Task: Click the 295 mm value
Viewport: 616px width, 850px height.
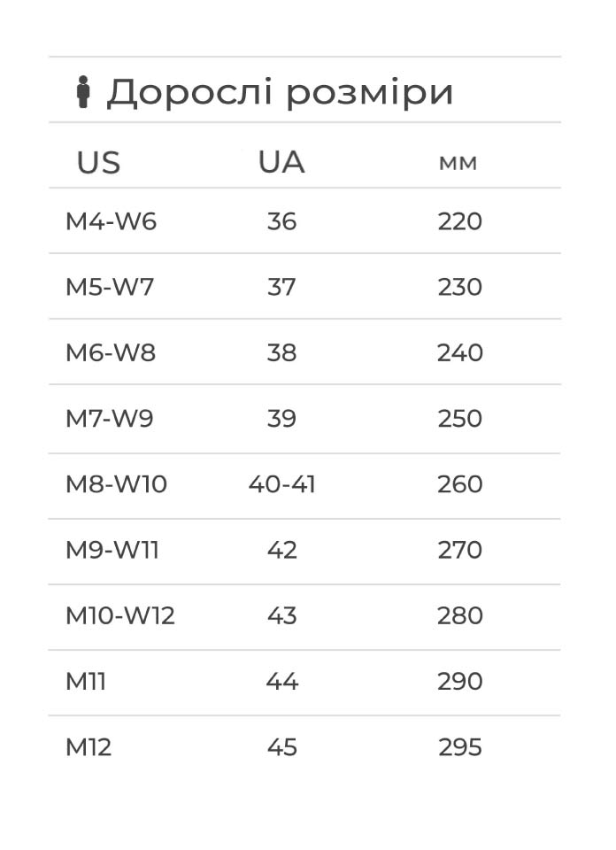Action: click(459, 747)
